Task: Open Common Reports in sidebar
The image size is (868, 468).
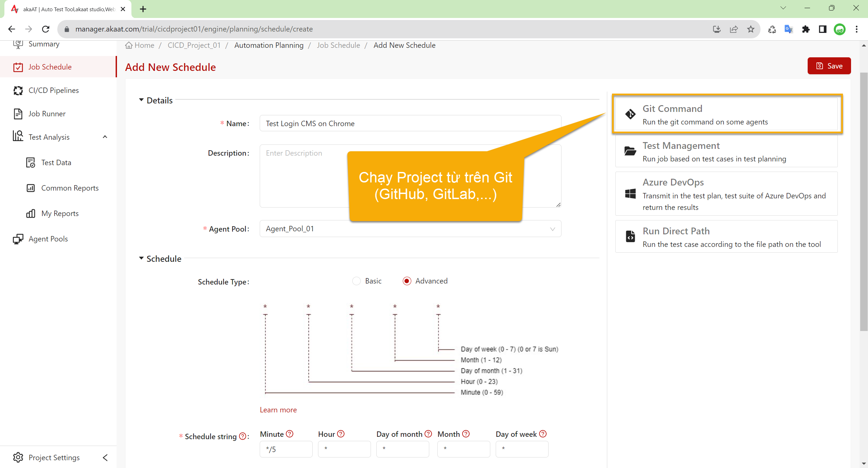Action: pos(70,188)
